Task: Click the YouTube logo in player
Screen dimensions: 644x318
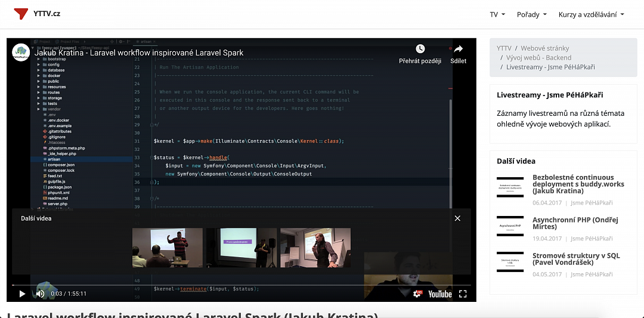Action: click(440, 294)
